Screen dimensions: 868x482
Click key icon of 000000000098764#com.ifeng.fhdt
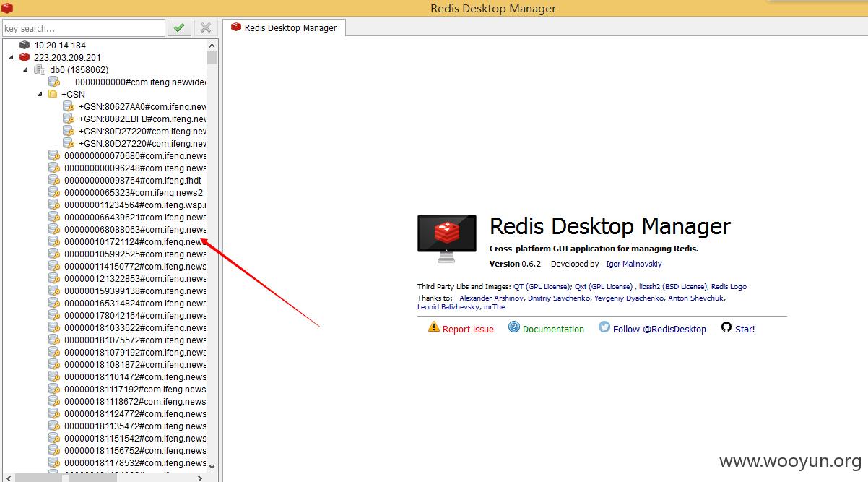point(54,180)
